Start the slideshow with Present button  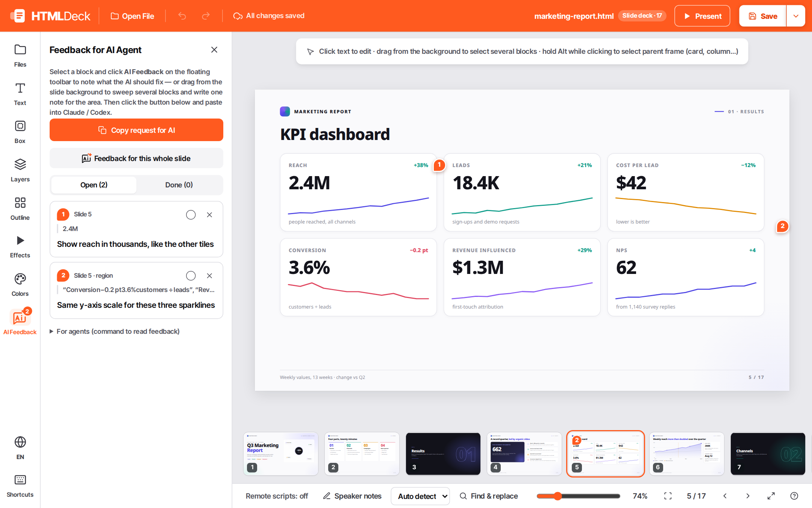[x=702, y=16]
